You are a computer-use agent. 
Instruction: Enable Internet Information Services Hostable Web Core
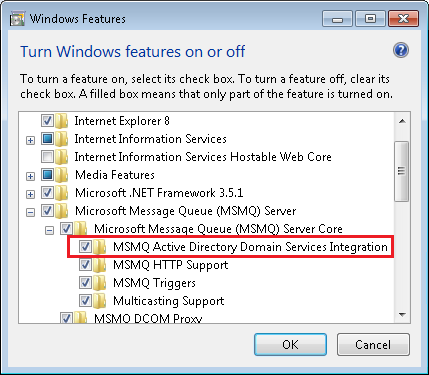[47, 157]
